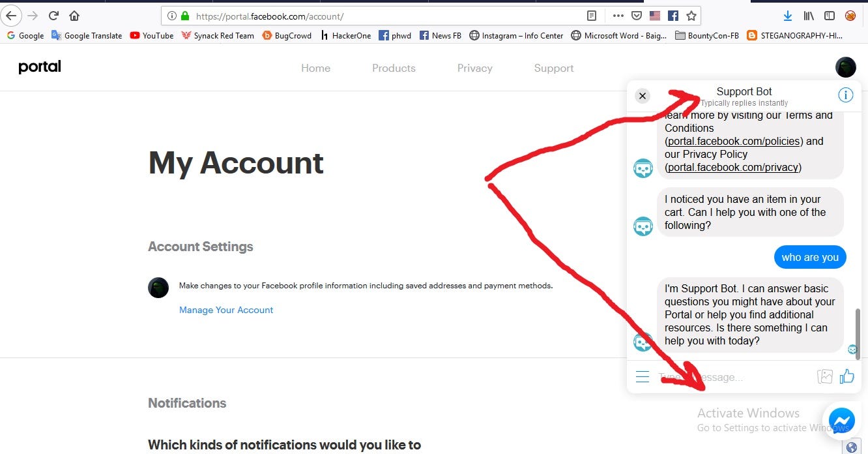Click the chat window scrollbar thumb
The height and width of the screenshot is (454, 868).
click(858, 333)
